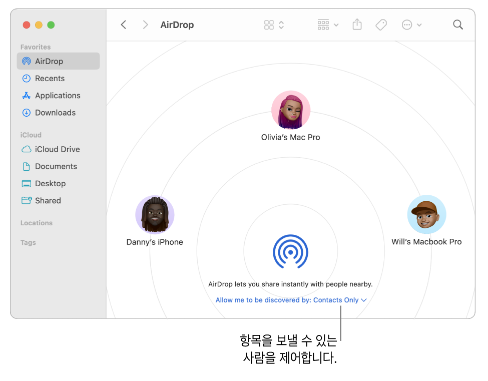Open Shared in the sidebar
This screenshot has width=488, height=381.
(x=58, y=201)
